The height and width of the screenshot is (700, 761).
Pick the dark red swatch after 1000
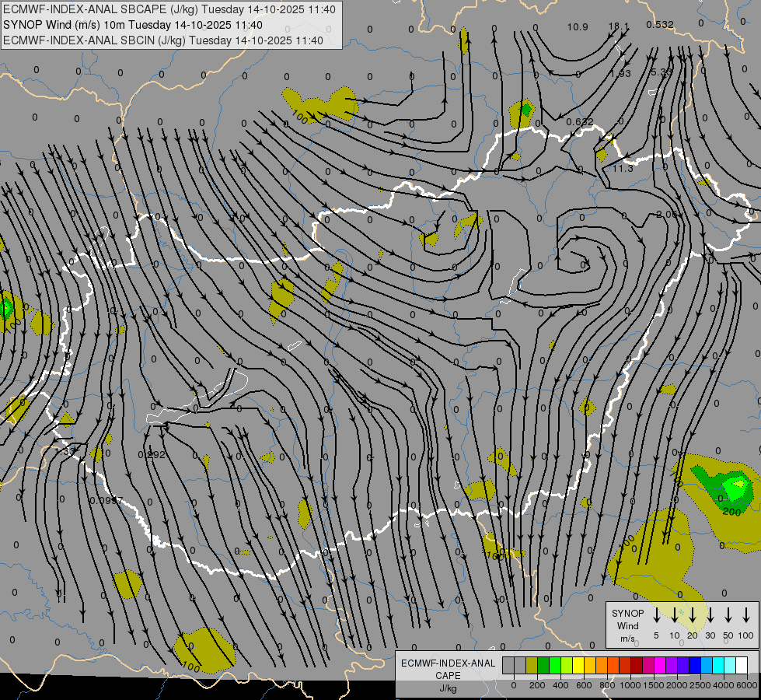click(637, 665)
